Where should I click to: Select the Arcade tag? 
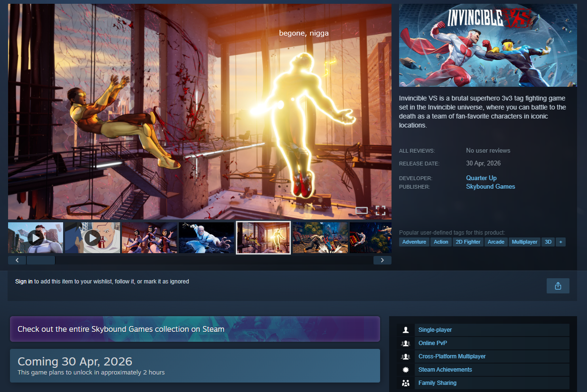point(496,242)
